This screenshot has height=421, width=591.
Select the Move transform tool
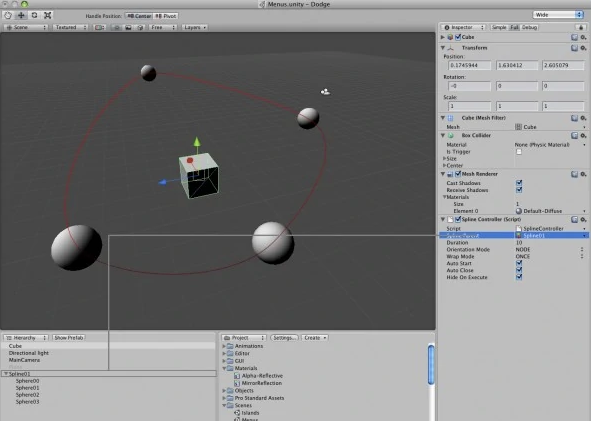coord(21,15)
